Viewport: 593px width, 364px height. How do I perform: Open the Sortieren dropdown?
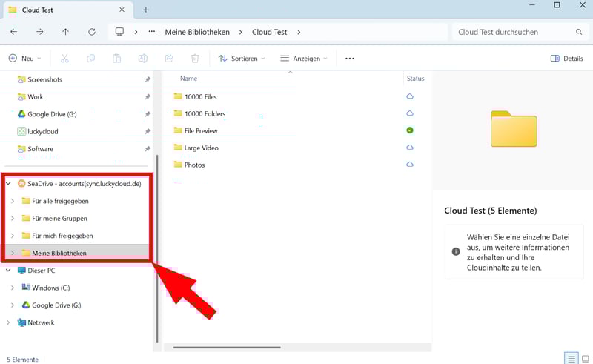242,59
